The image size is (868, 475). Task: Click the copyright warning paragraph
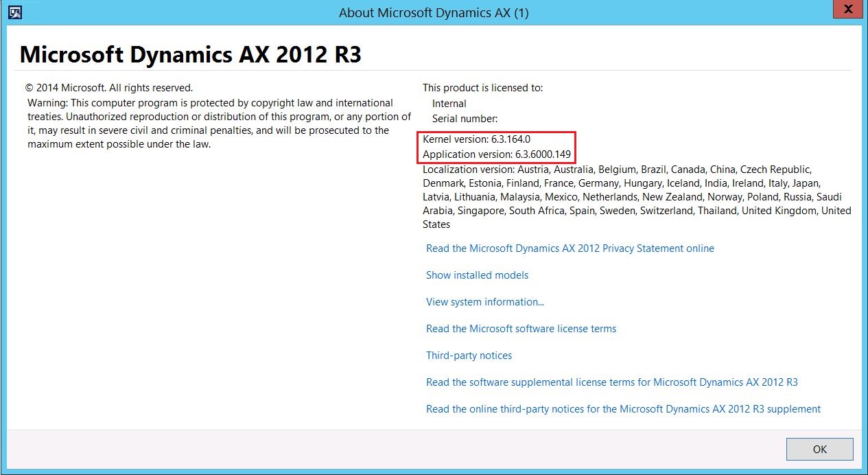point(220,124)
